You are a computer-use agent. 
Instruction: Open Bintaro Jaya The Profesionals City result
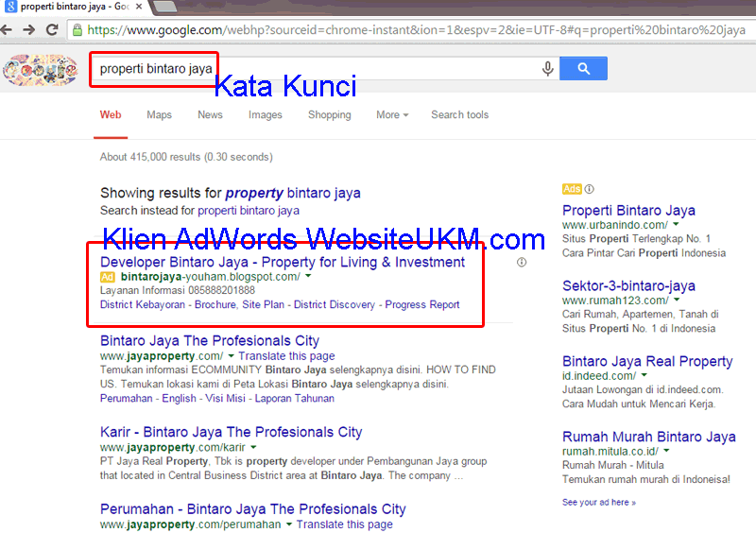tap(210, 340)
